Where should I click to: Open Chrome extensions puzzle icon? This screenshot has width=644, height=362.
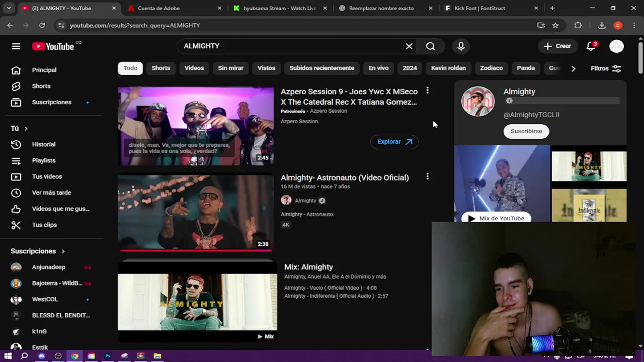click(x=578, y=25)
